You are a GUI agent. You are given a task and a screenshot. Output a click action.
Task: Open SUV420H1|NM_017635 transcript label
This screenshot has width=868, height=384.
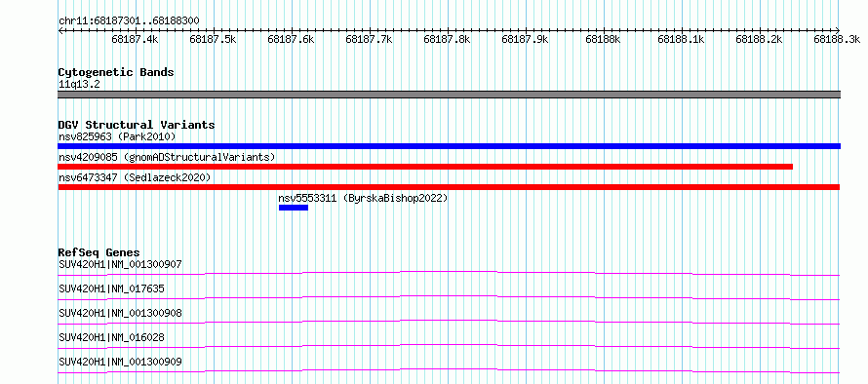pos(111,288)
